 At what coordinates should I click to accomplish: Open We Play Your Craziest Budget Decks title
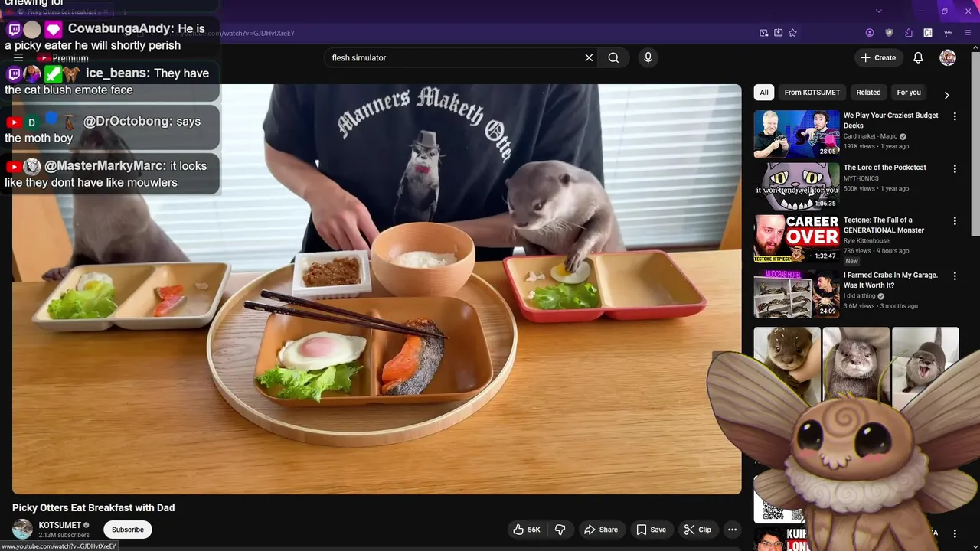tap(891, 120)
